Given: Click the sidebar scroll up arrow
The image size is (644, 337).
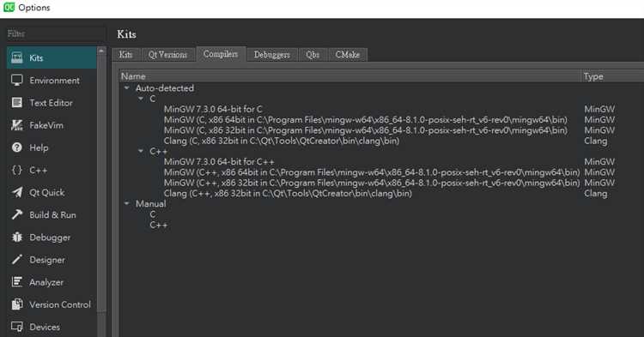Looking at the screenshot, I should pyautogui.click(x=101, y=51).
